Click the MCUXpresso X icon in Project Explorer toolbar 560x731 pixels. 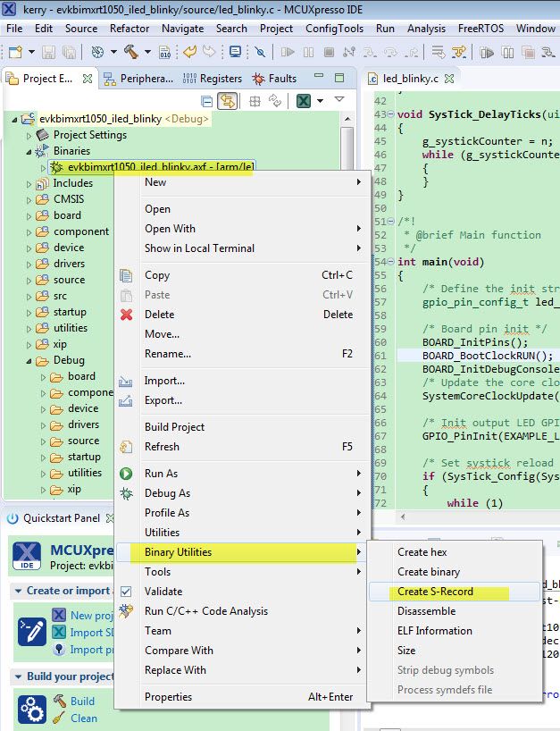pos(304,100)
